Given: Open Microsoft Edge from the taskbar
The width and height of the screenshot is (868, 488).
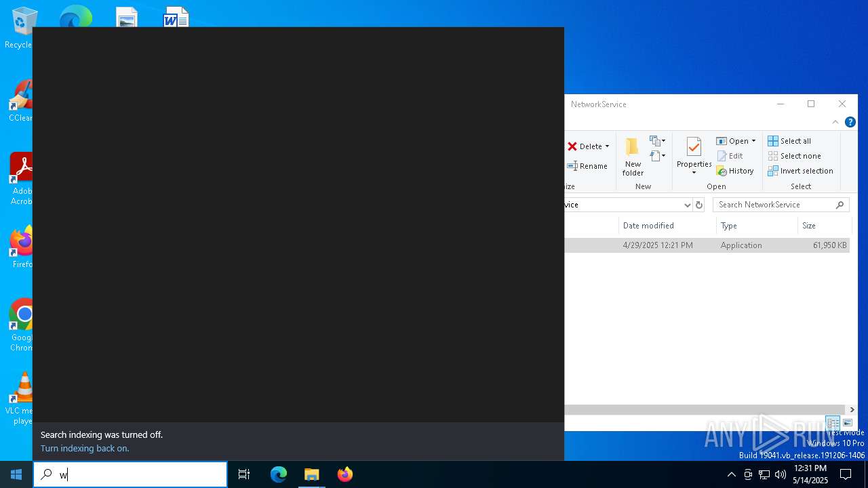Looking at the screenshot, I should pyautogui.click(x=279, y=474).
